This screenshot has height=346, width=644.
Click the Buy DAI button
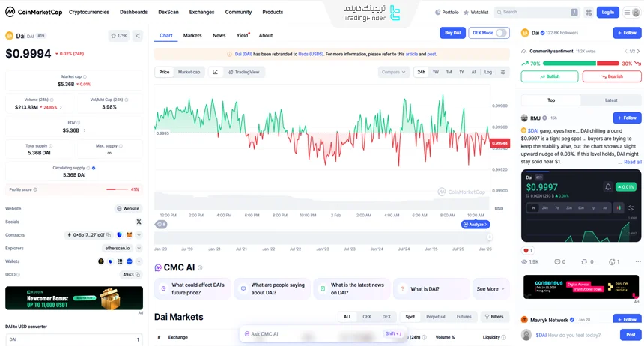452,33
